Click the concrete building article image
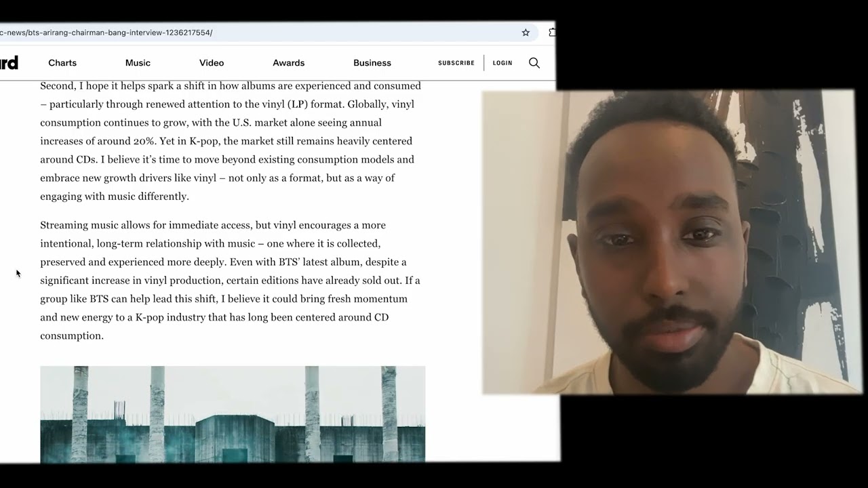 pos(233,414)
